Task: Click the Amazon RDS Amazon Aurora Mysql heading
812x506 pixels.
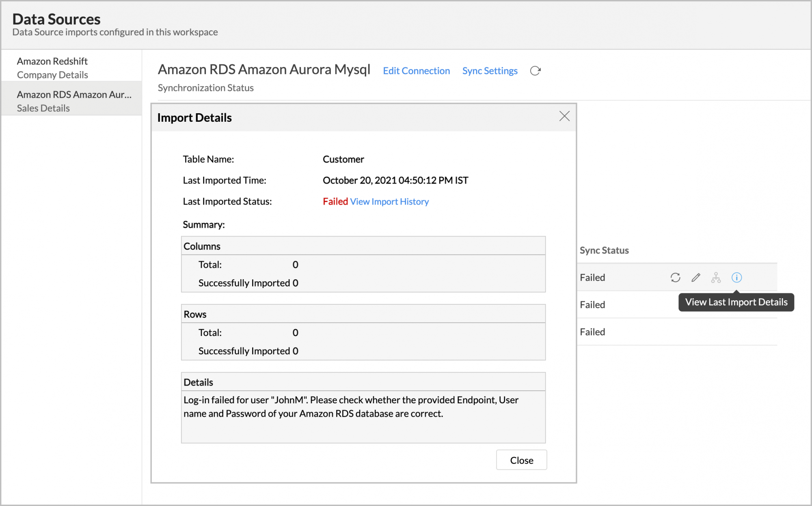Action: (264, 70)
